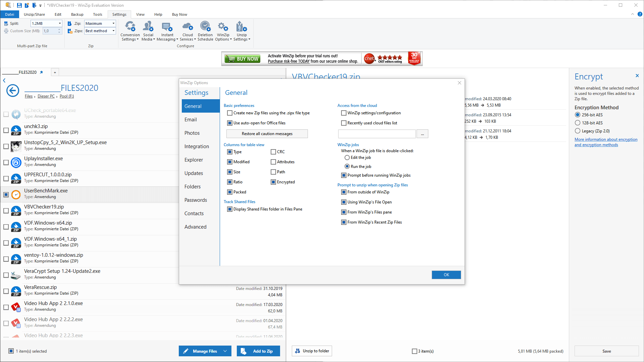Click the help icon in ribbon corner
This screenshot has width=644, height=362.
[x=640, y=14]
